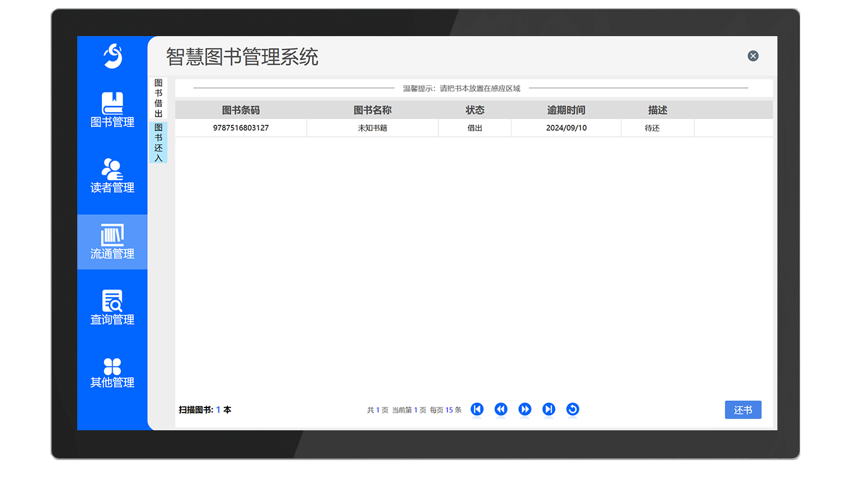Click the app logo at sidebar top

click(112, 56)
